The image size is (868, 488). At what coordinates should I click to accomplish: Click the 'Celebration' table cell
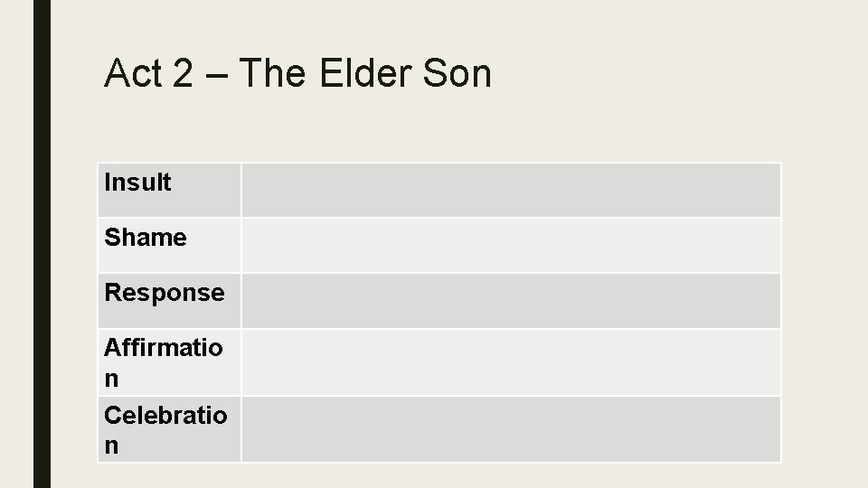169,428
